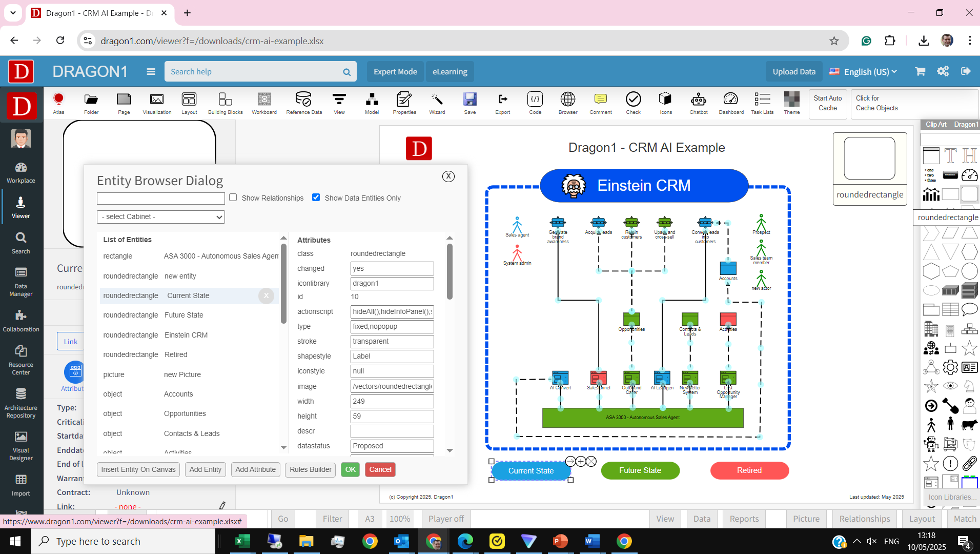Close Entity Browser Dialog with X
Viewport: 980px width, 554px height.
click(x=448, y=176)
